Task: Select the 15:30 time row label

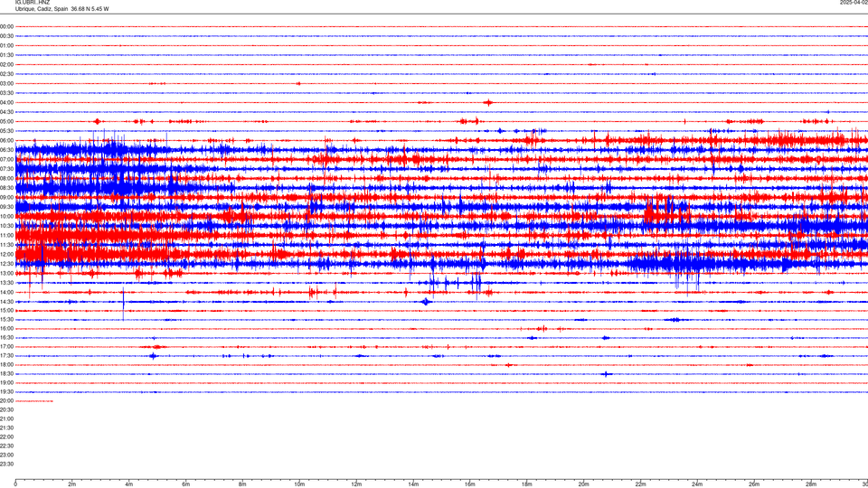Action: [6, 319]
